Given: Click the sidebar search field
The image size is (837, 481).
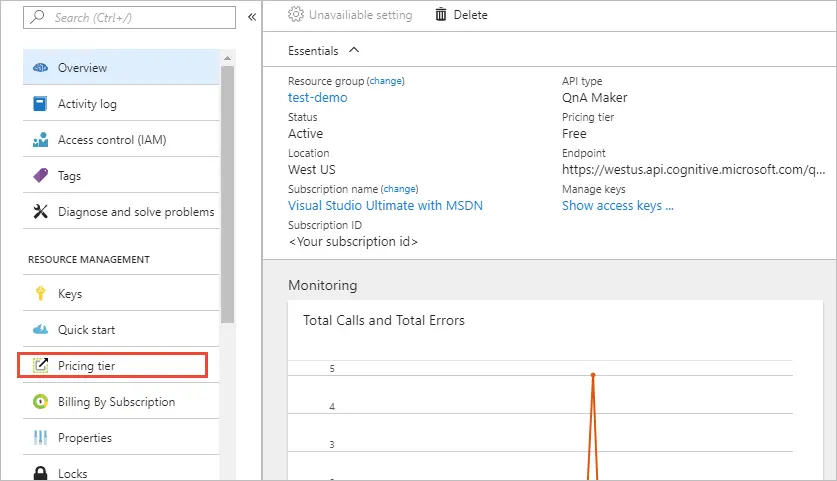Looking at the screenshot, I should 130,18.
